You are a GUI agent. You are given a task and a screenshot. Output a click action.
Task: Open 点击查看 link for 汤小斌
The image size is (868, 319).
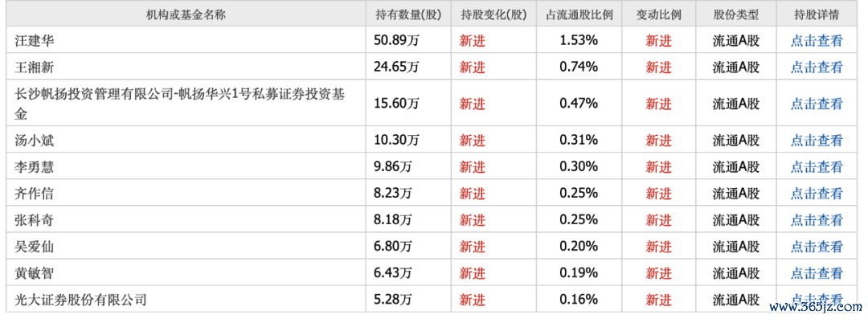[x=817, y=140]
